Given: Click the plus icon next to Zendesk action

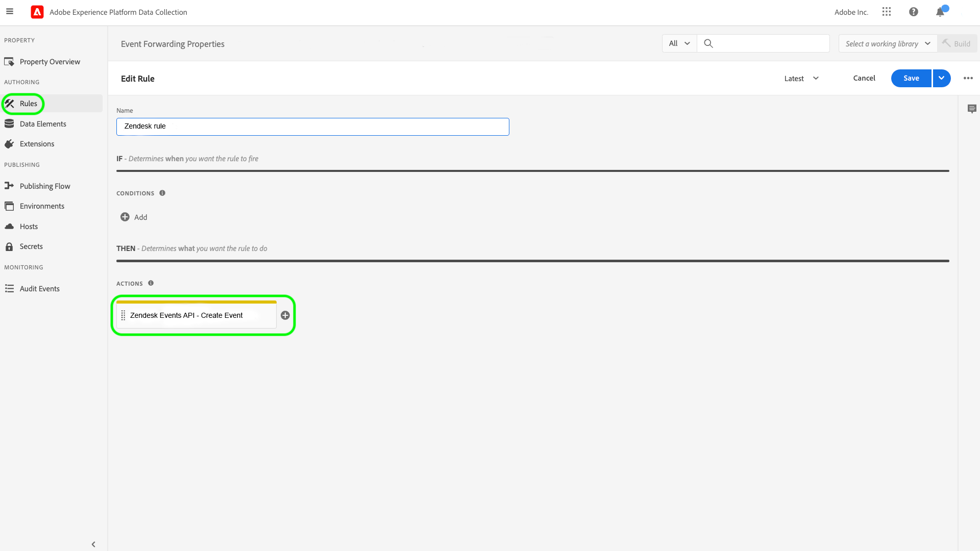Looking at the screenshot, I should tap(285, 315).
